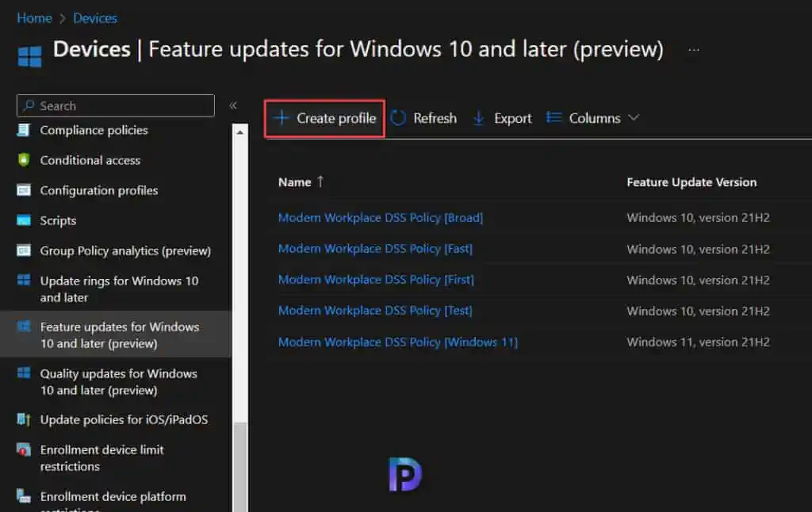Click the Update rings Windows icon
Screen dimensions: 812x512
pyautogui.click(x=23, y=280)
